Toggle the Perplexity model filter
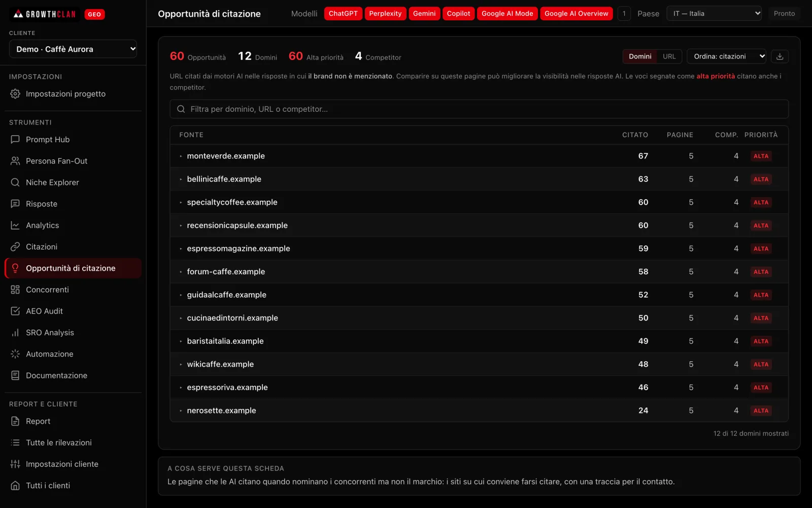This screenshot has width=812, height=508. [x=385, y=14]
